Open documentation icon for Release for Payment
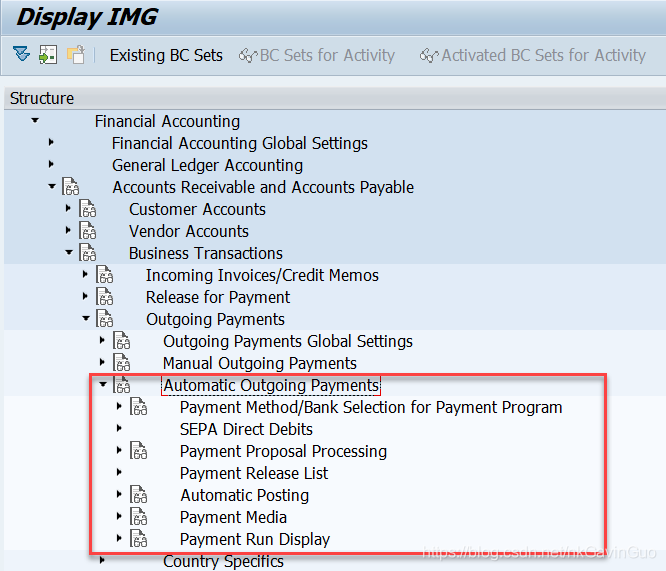666x571 pixels. [x=104, y=297]
